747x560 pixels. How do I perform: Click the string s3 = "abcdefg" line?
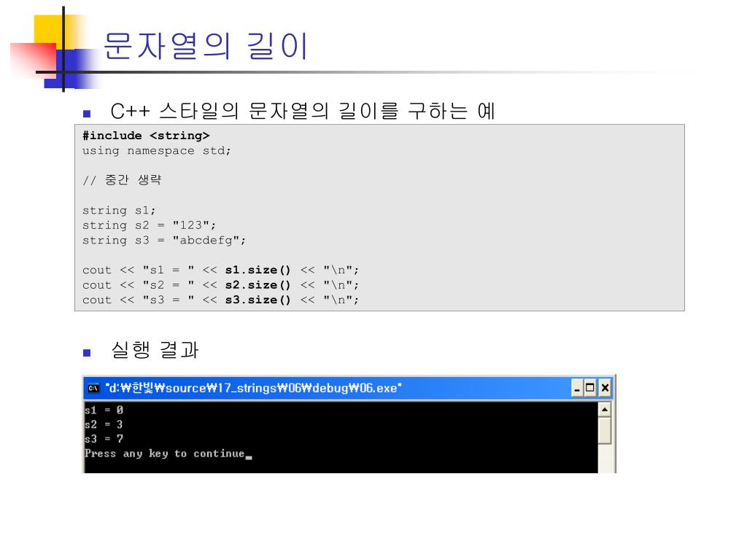164,241
